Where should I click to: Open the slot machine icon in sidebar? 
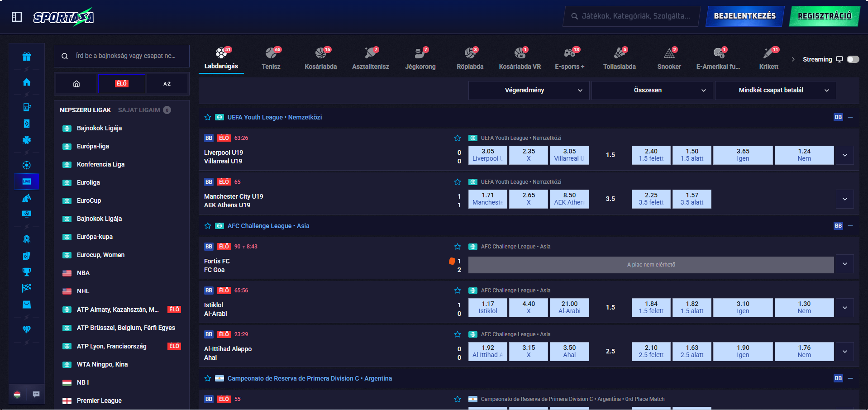coord(27,107)
